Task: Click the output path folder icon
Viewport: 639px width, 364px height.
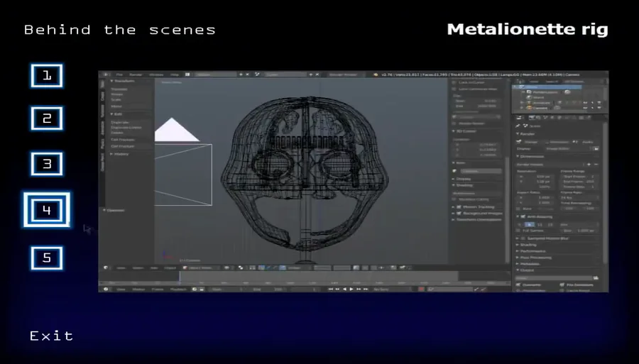Action: tap(596, 277)
